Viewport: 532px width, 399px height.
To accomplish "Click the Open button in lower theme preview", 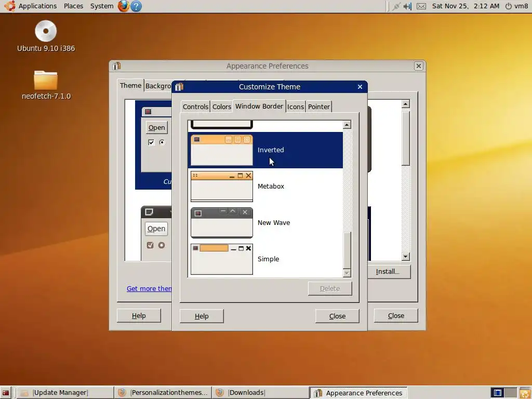I will coord(156,229).
